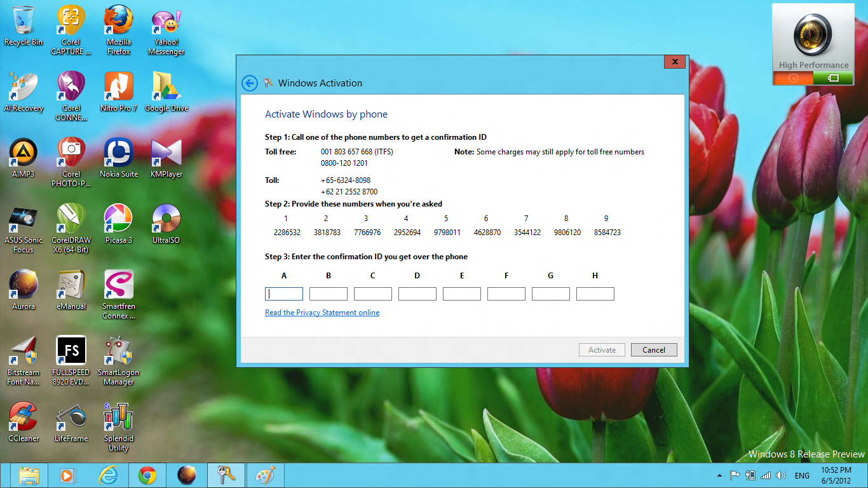
Task: Open Picasa 3 desktop shortcut
Action: point(119,224)
